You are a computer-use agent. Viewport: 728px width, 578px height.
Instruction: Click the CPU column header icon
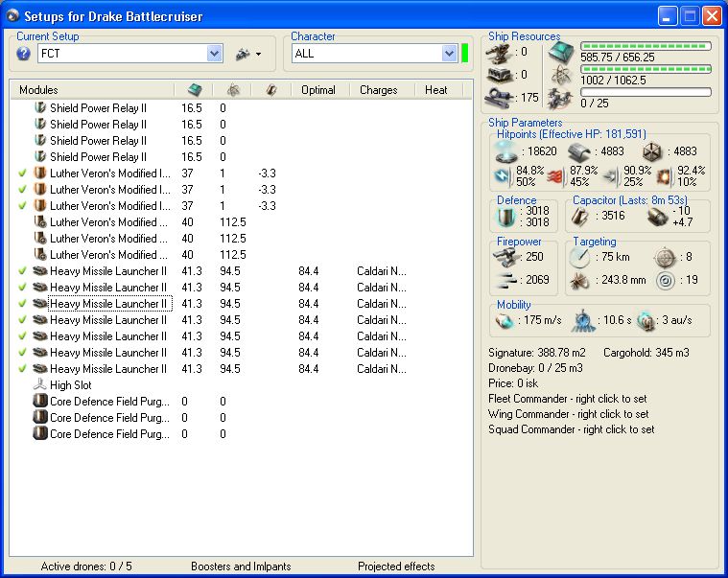[x=193, y=90]
